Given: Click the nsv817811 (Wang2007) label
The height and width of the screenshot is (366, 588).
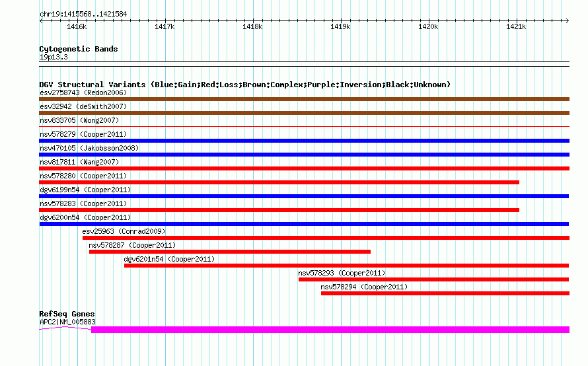Looking at the screenshot, I should pyautogui.click(x=79, y=162).
